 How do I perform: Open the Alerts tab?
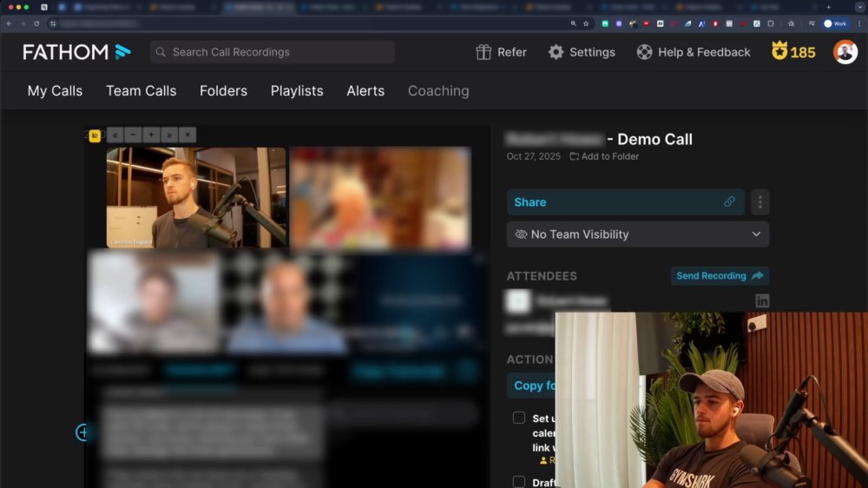pyautogui.click(x=365, y=91)
